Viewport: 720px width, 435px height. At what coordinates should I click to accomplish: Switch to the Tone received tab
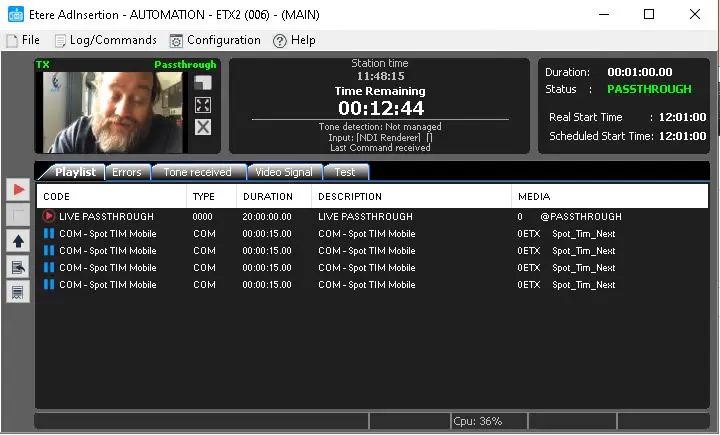[197, 172]
